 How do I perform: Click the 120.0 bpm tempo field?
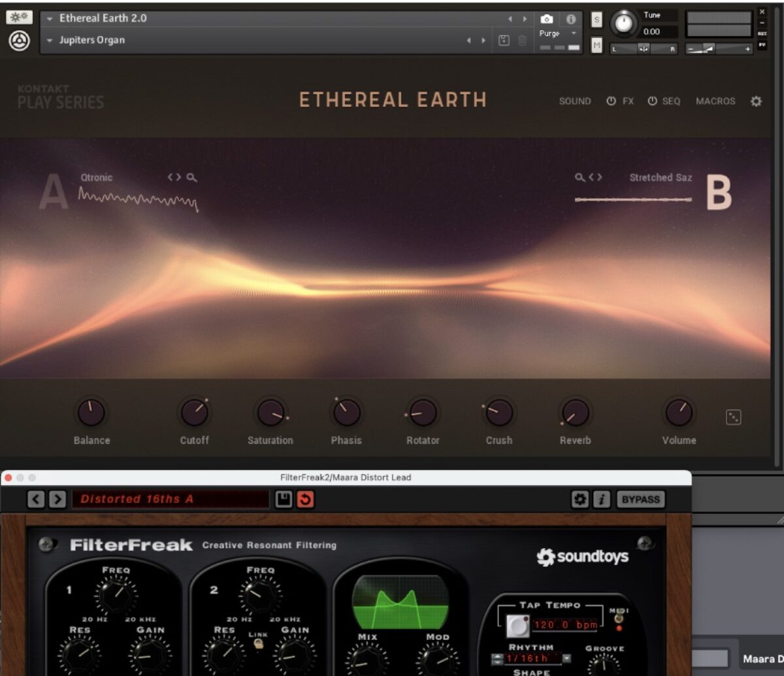click(x=565, y=625)
